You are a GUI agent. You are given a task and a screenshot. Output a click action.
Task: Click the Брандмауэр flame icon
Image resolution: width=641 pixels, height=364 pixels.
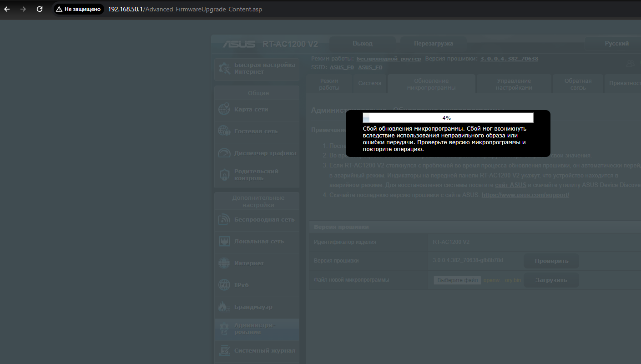tap(224, 307)
